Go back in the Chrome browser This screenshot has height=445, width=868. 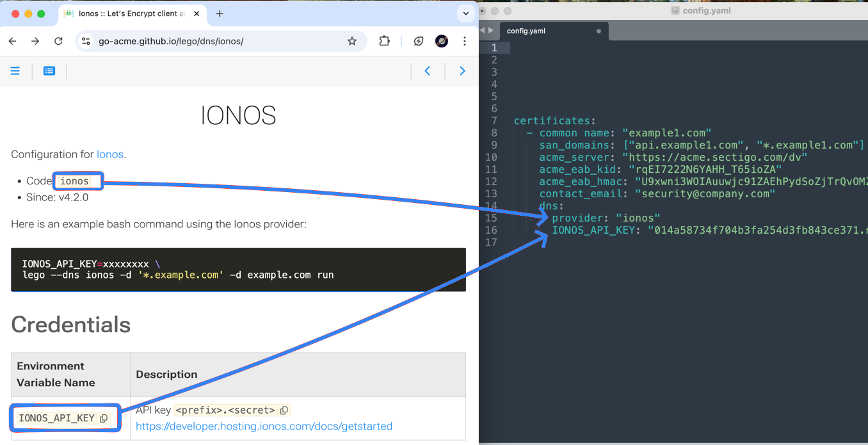coord(13,41)
